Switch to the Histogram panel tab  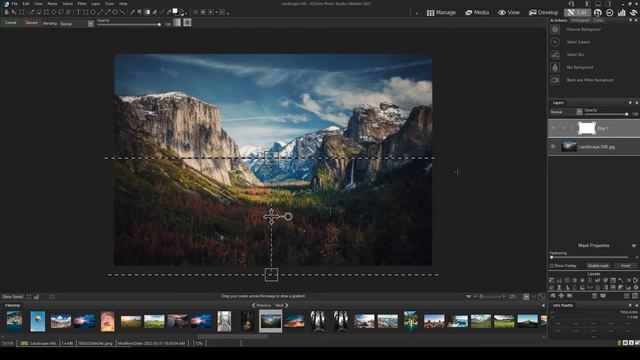pyautogui.click(x=580, y=20)
